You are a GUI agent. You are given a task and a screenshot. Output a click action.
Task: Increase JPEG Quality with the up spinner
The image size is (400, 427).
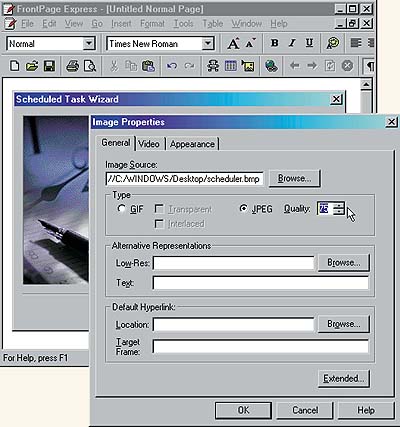(x=338, y=205)
